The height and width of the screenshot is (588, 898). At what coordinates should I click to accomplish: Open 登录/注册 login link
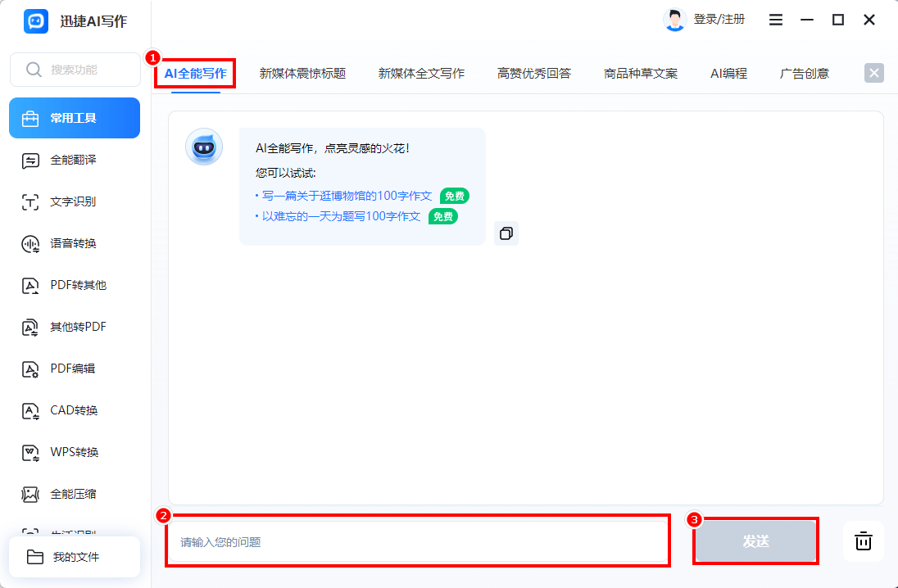pyautogui.click(x=719, y=20)
